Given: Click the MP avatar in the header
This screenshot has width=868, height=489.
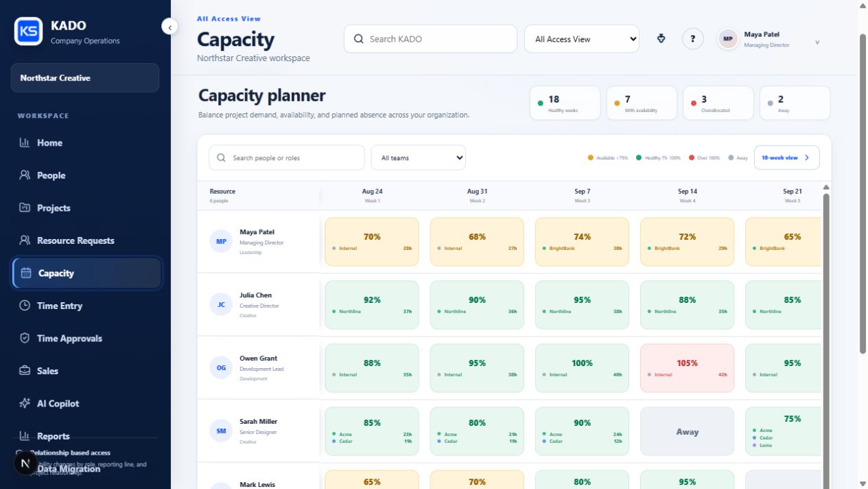Looking at the screenshot, I should 728,39.
